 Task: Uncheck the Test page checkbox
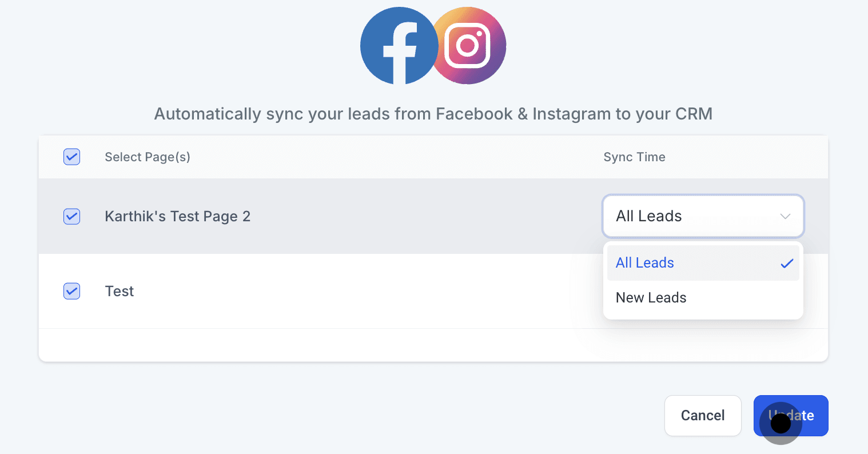pos(71,291)
